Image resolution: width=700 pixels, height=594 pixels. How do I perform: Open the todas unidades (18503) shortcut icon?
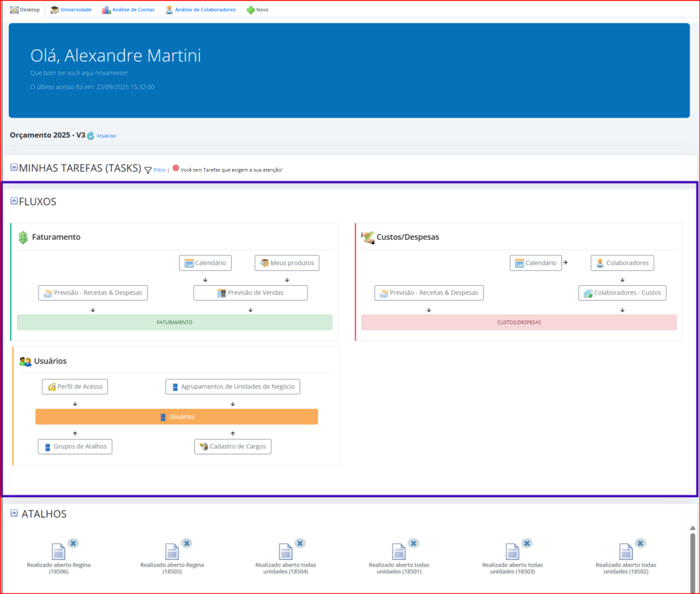pyautogui.click(x=513, y=551)
